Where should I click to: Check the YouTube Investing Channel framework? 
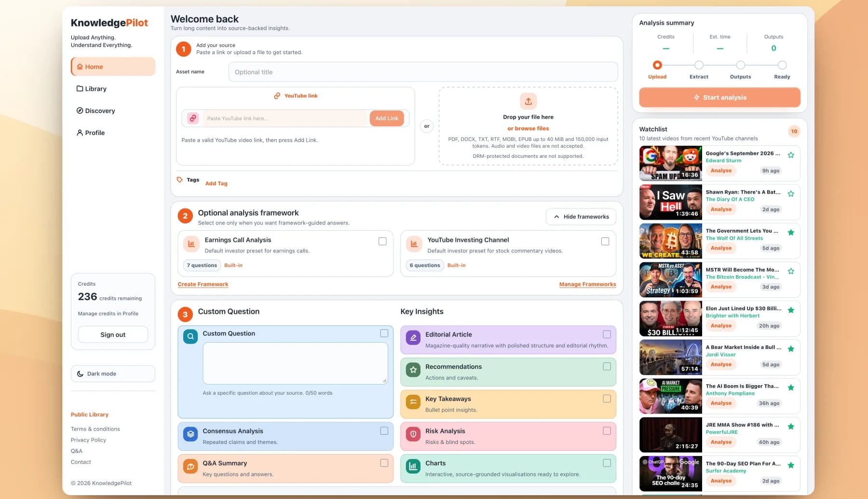(605, 241)
